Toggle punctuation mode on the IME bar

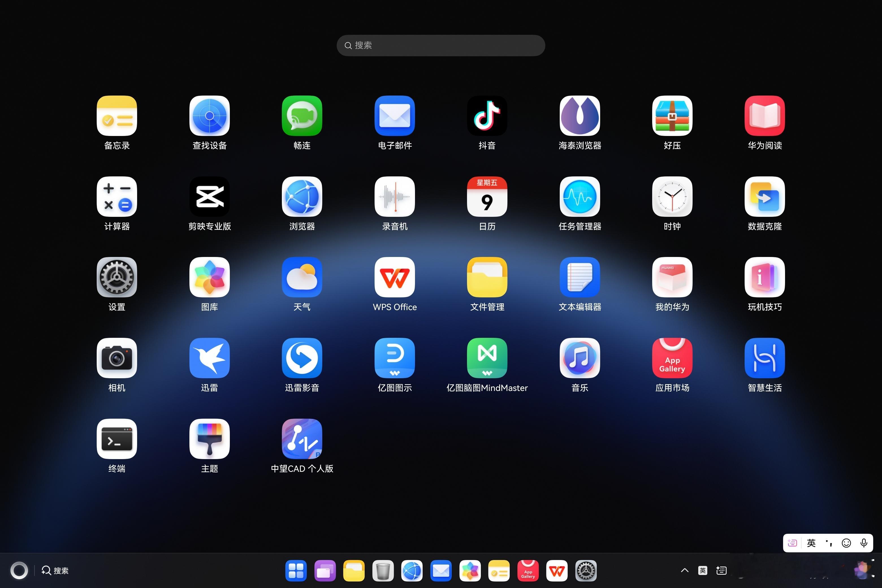click(829, 543)
